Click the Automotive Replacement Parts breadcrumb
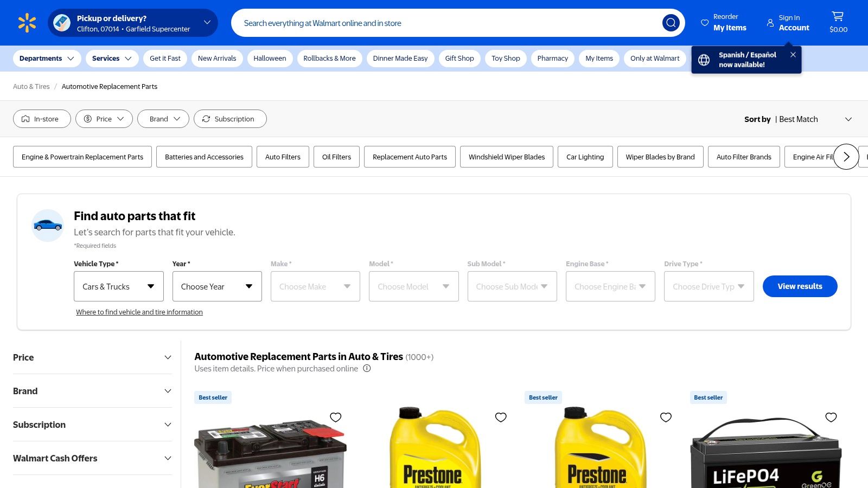 coord(110,86)
